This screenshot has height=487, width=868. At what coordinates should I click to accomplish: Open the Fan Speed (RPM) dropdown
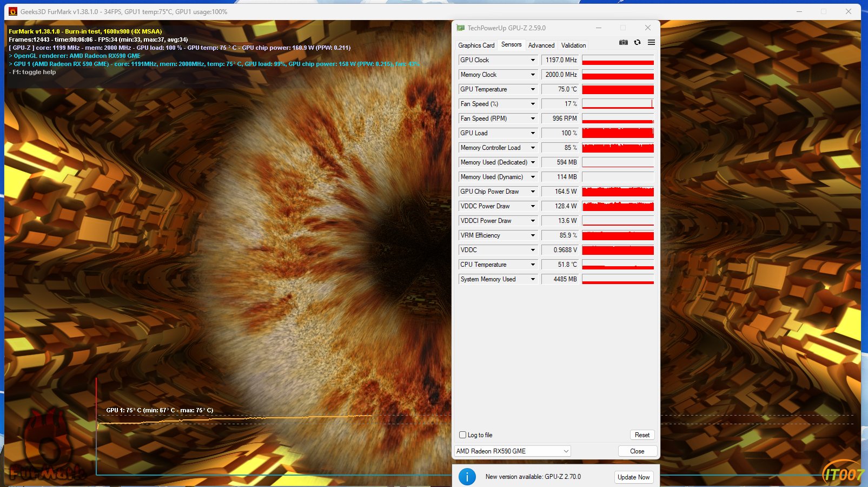click(533, 119)
